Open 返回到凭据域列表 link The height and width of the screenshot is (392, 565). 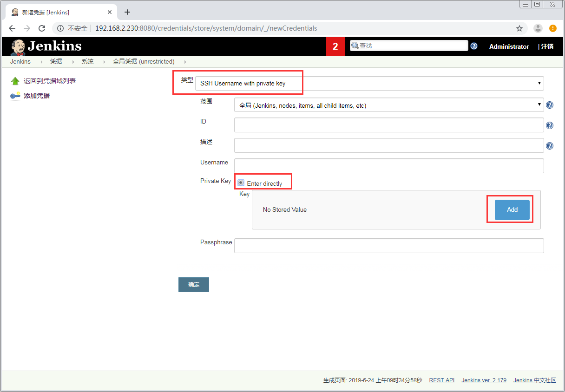[50, 81]
